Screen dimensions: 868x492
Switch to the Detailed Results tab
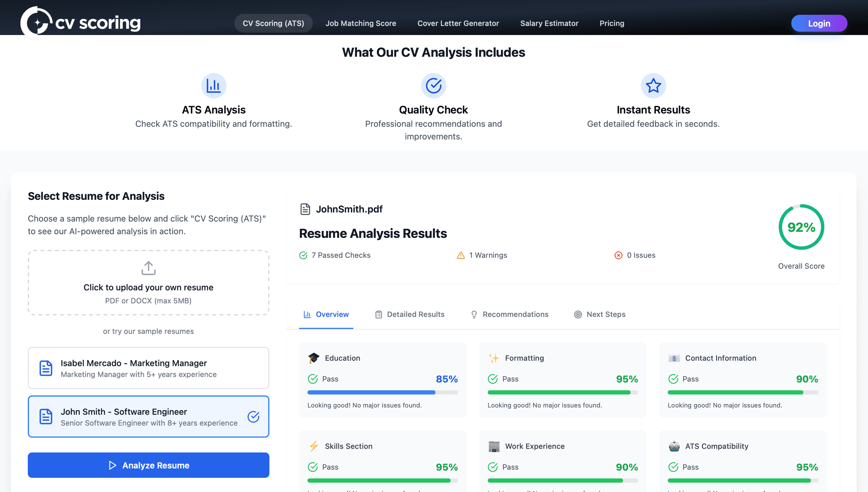[x=410, y=314]
